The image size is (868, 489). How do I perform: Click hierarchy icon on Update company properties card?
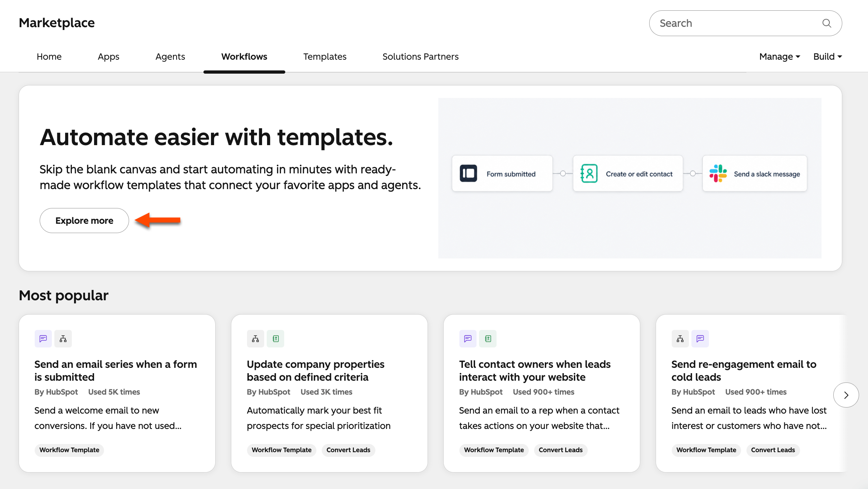coord(256,339)
